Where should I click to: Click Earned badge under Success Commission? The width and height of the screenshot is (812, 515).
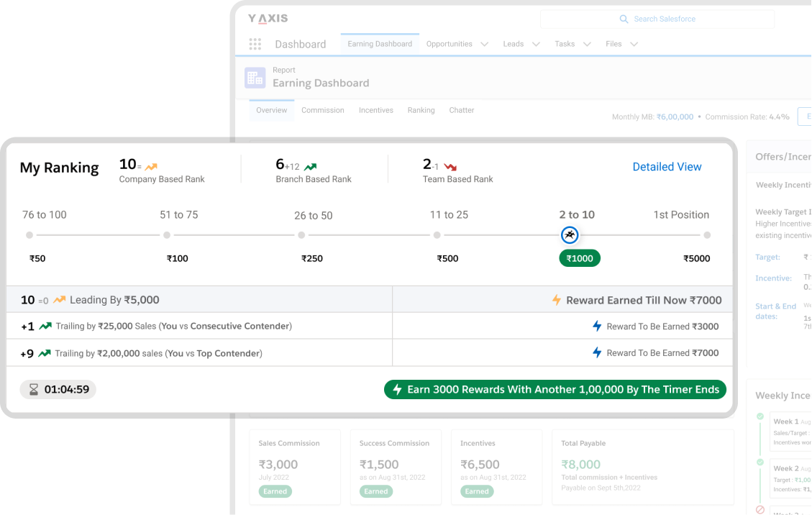point(376,491)
